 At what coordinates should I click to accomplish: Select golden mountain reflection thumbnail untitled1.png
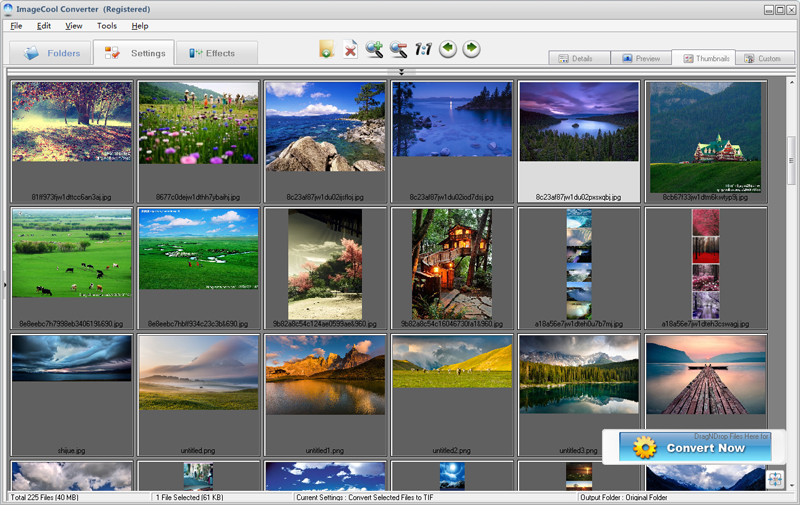[x=325, y=395]
